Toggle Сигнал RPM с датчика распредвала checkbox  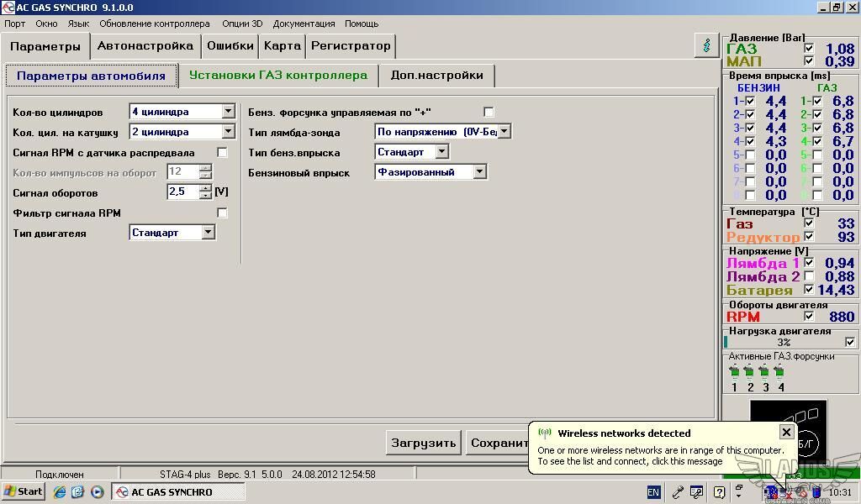pyautogui.click(x=222, y=153)
